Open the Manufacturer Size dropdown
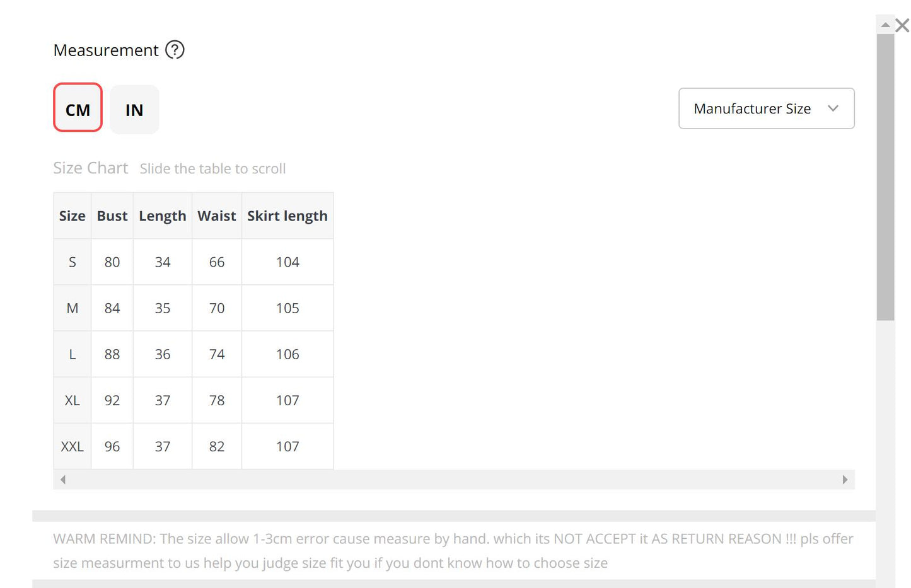The image size is (911, 588). [x=766, y=108]
